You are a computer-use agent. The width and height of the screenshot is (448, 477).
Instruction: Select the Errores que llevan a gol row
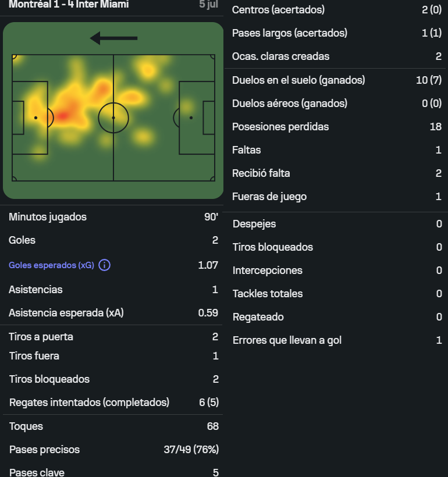[336, 340]
